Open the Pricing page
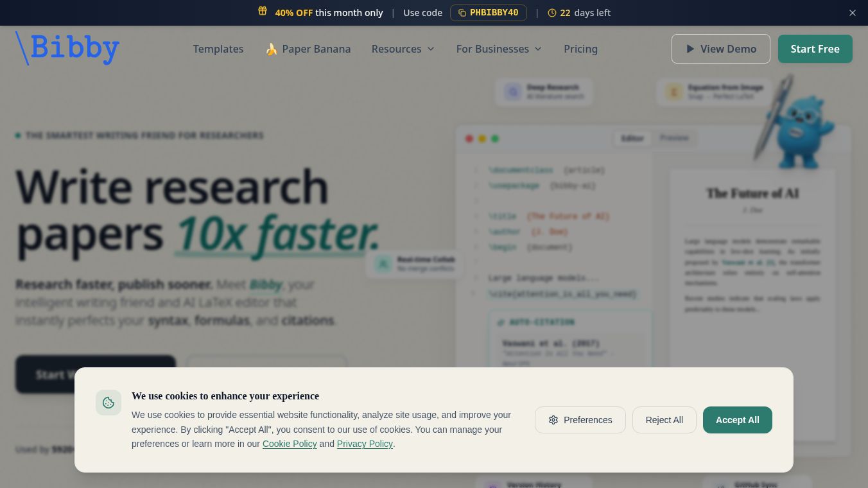The width and height of the screenshot is (868, 488). pos(581,49)
